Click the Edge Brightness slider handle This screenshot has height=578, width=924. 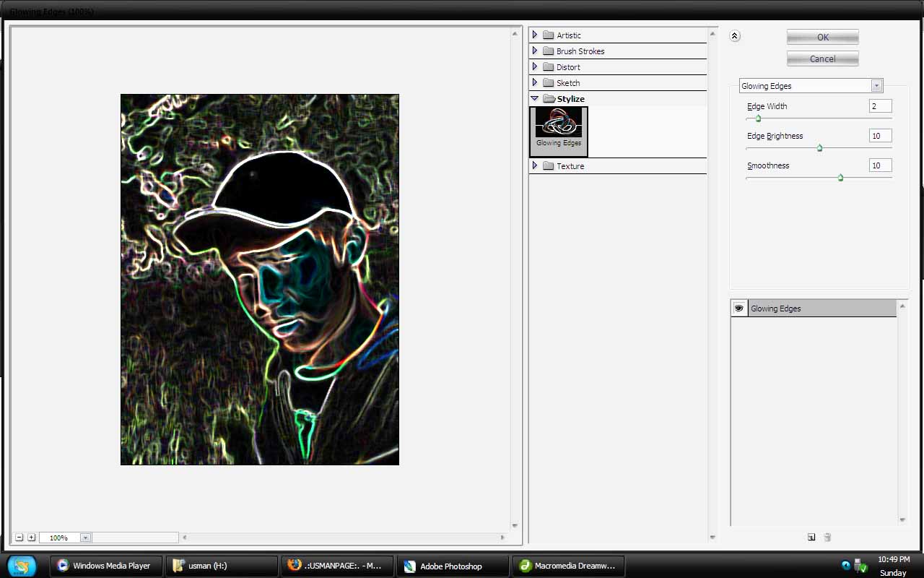click(819, 148)
